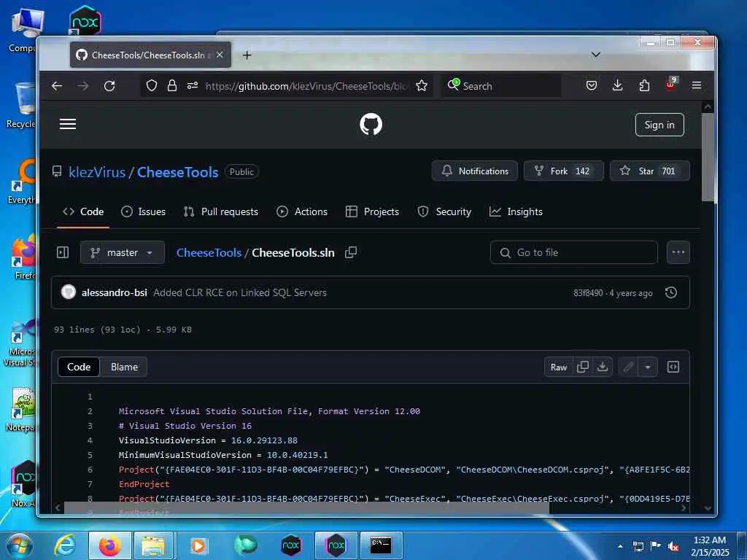Open the Security tab
This screenshot has width=747, height=560.
point(444,211)
